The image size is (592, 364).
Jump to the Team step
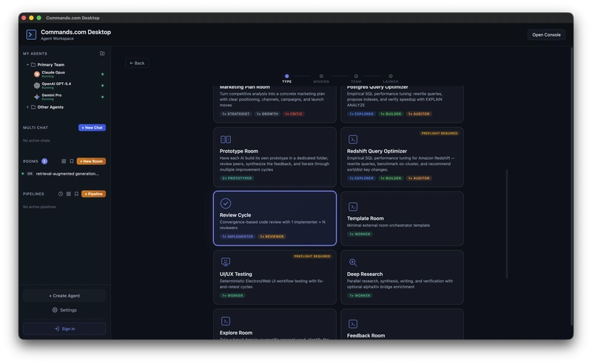coord(356,76)
